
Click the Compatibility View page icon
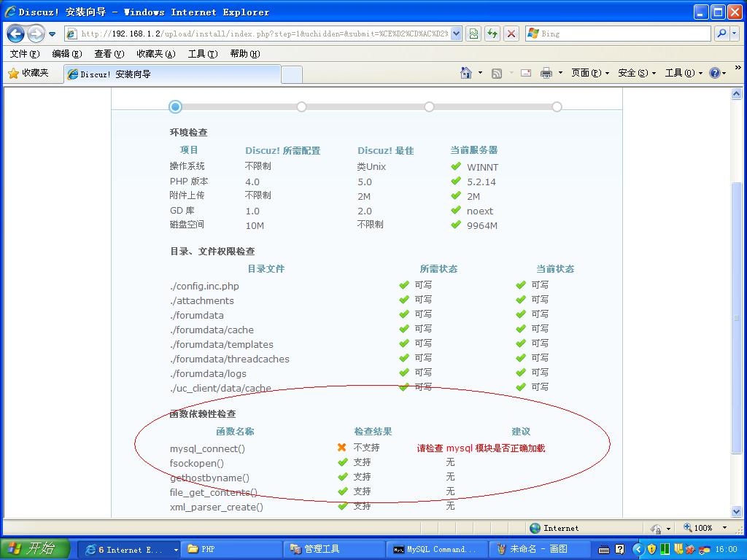point(473,34)
